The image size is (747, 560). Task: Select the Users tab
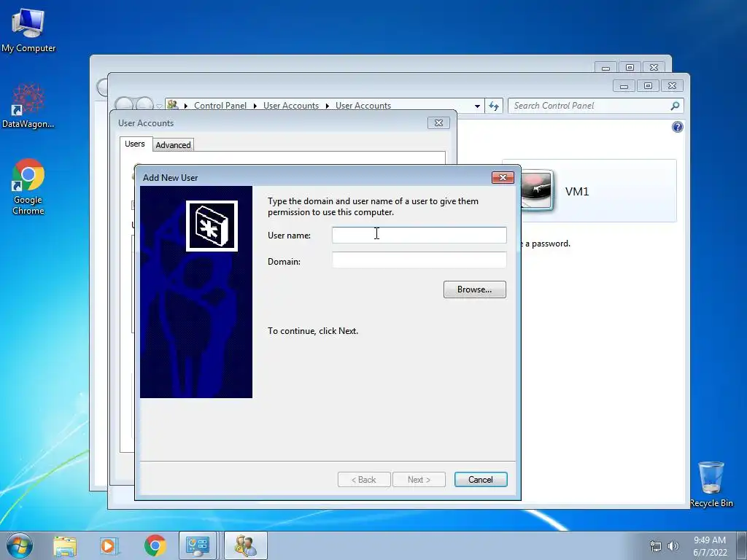[135, 144]
